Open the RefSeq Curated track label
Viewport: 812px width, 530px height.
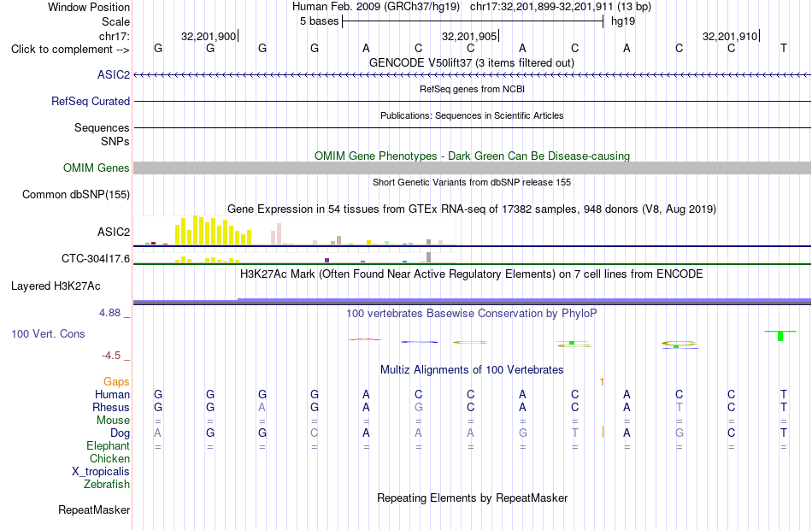coord(91,101)
